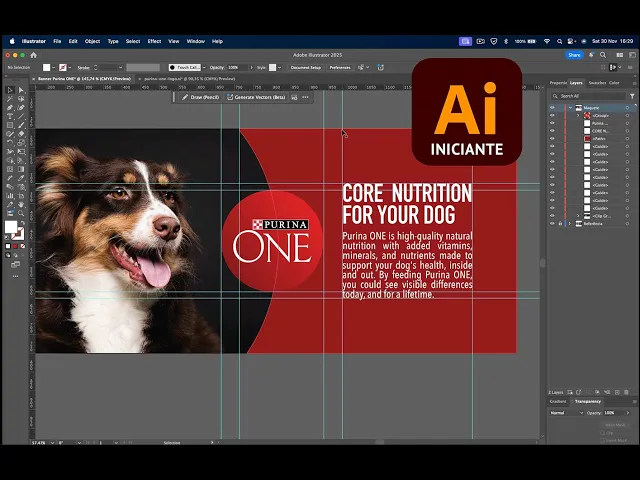Screen dimensions: 640x480
Task: Hide the Maquete layer
Action: (552, 108)
